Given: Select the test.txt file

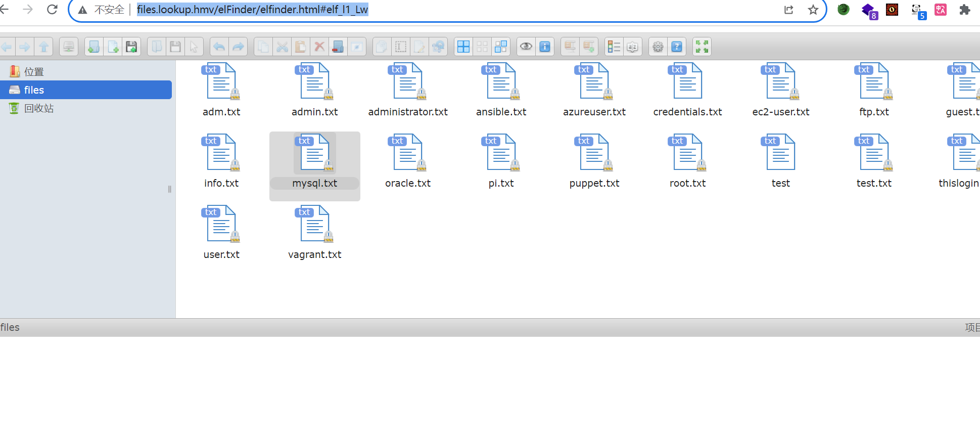Looking at the screenshot, I should tap(874, 161).
